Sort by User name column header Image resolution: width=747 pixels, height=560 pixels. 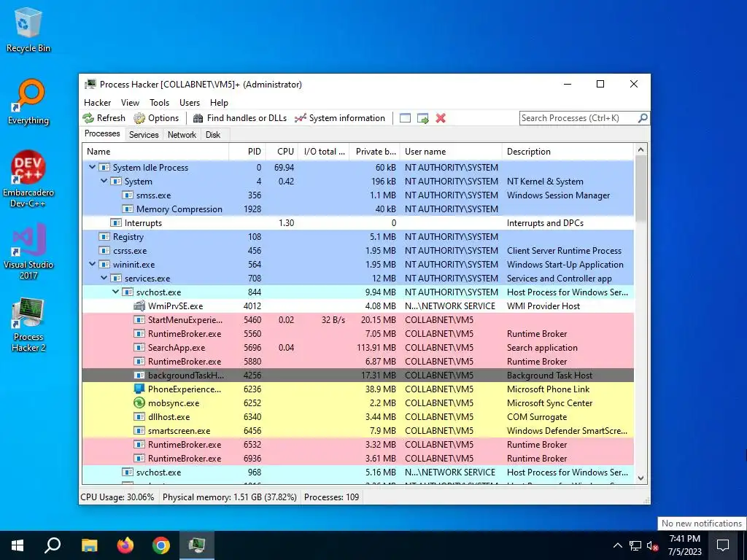point(451,152)
